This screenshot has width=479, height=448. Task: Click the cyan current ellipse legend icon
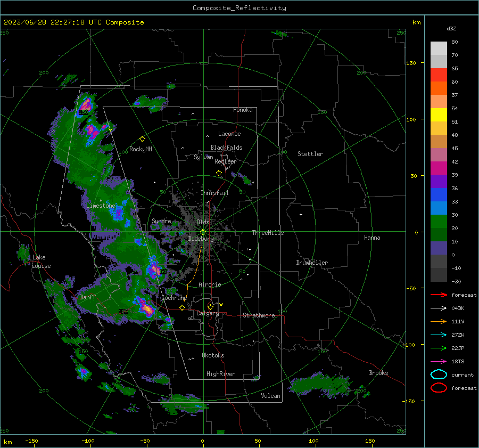[x=439, y=374]
